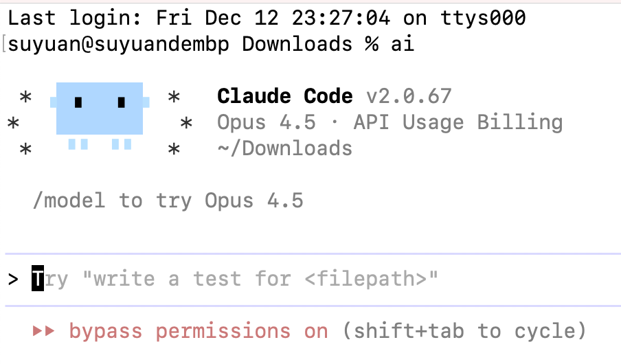Click the "Claude Code" title text
This screenshot has height=364, width=621.
click(x=284, y=97)
